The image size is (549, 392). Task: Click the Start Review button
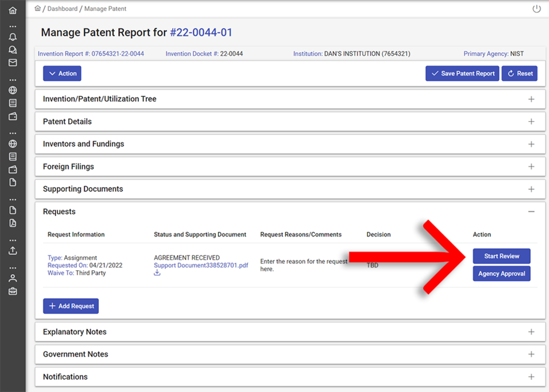(502, 256)
